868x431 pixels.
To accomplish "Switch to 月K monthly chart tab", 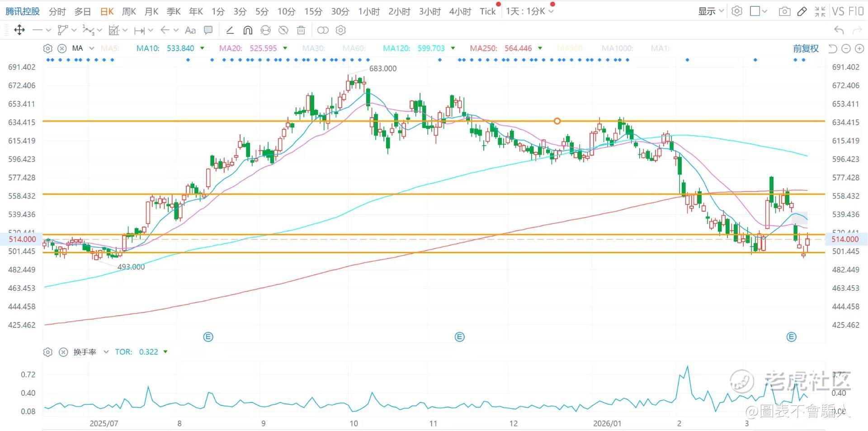I will (151, 11).
